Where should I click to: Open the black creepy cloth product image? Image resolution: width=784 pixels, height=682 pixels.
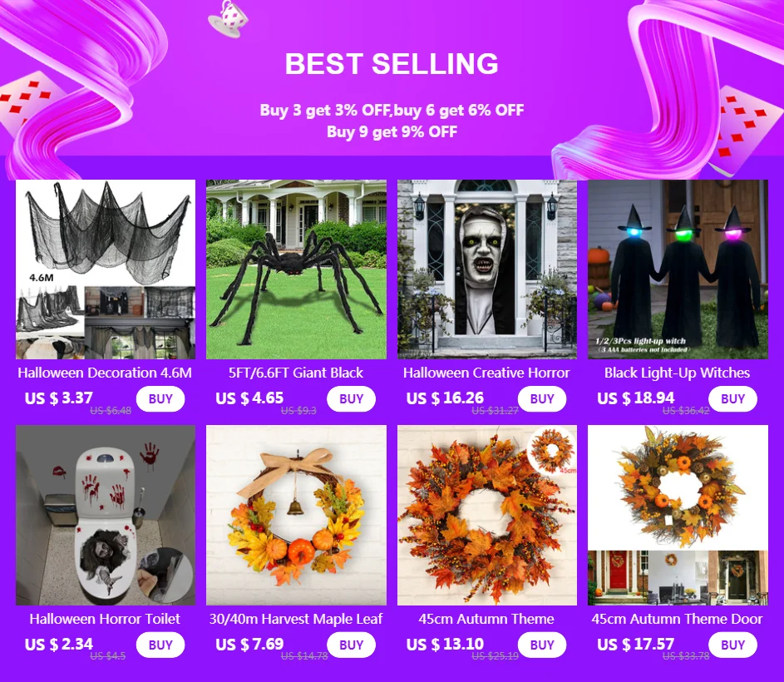[x=106, y=269]
